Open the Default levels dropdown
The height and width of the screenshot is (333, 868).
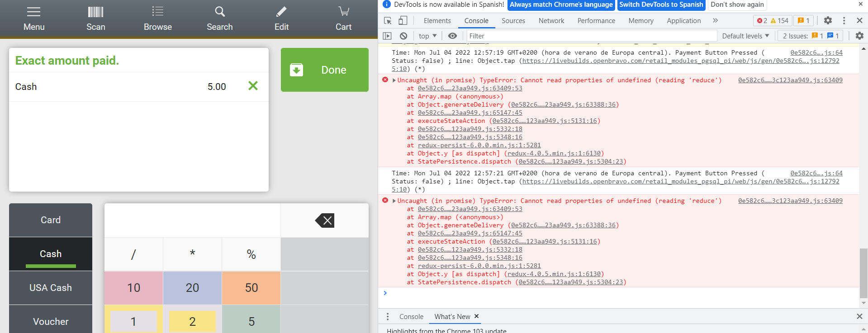click(745, 36)
